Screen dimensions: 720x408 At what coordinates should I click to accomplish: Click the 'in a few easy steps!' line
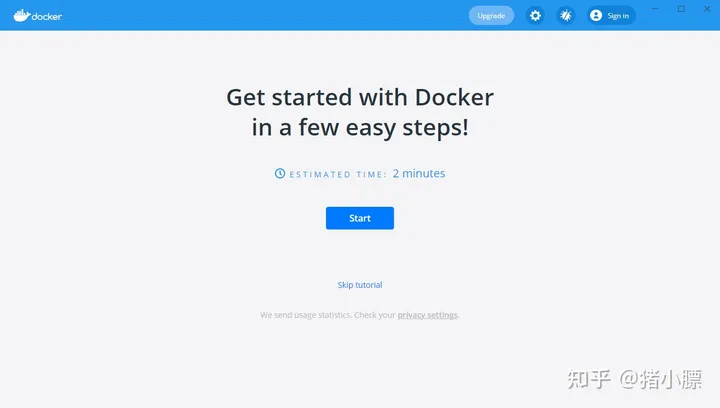tap(360, 128)
